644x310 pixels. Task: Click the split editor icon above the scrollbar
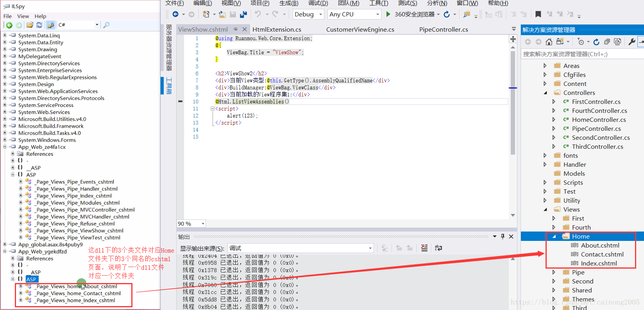click(x=513, y=39)
